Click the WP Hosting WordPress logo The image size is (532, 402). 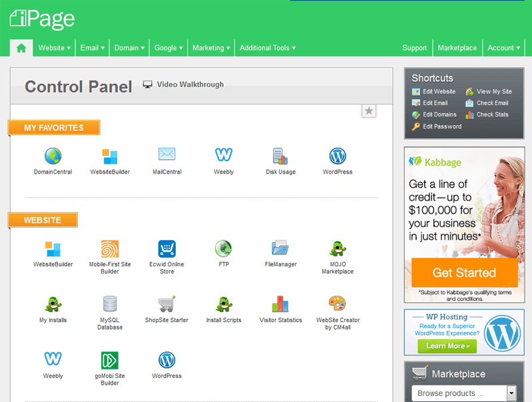(x=502, y=333)
